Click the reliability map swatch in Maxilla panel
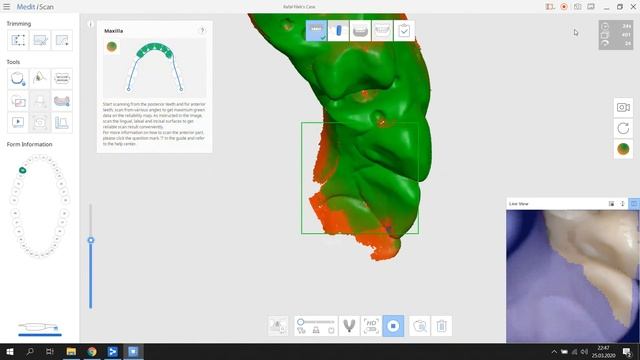Viewport: 640px width, 360px height. pos(111,47)
